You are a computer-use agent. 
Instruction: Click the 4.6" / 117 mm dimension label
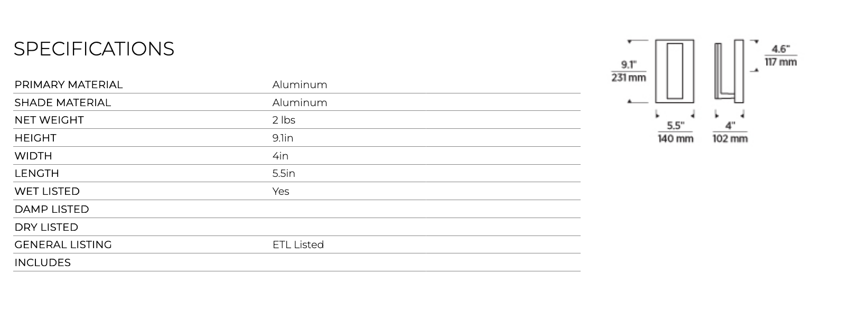(780, 55)
